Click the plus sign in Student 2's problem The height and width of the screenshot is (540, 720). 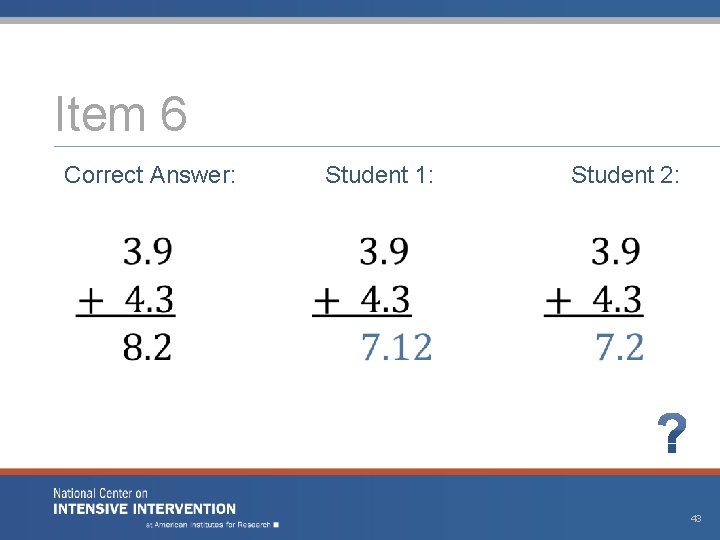pos(558,303)
